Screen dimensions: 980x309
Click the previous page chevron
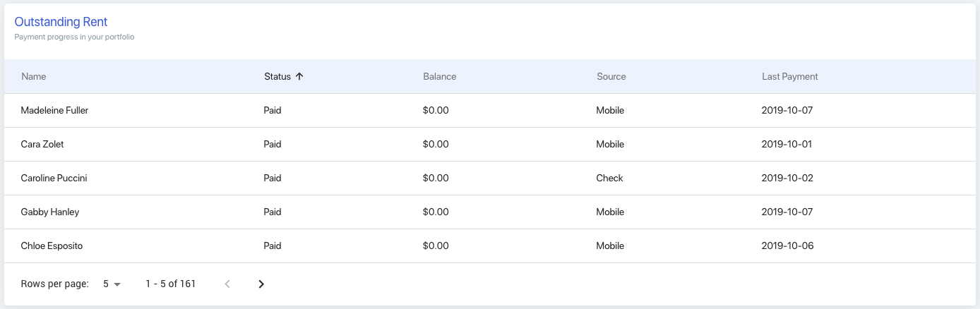[227, 284]
